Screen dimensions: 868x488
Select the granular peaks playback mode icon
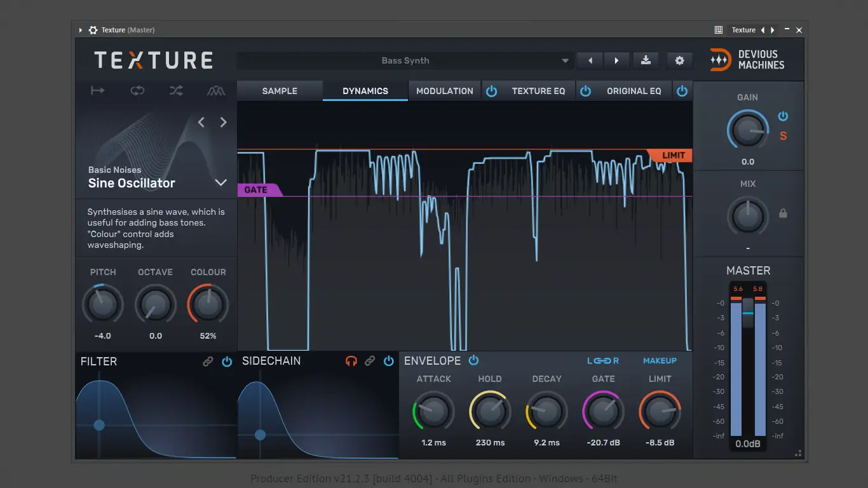click(216, 91)
